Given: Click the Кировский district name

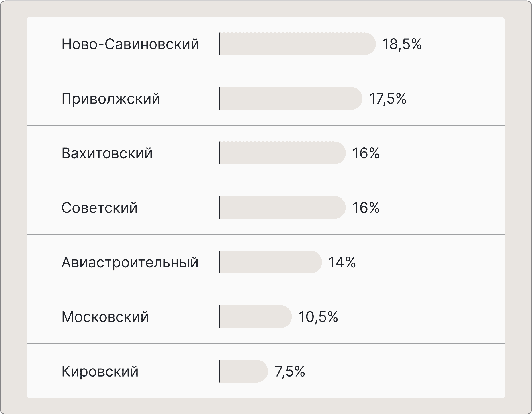Looking at the screenshot, I should [x=100, y=372].
